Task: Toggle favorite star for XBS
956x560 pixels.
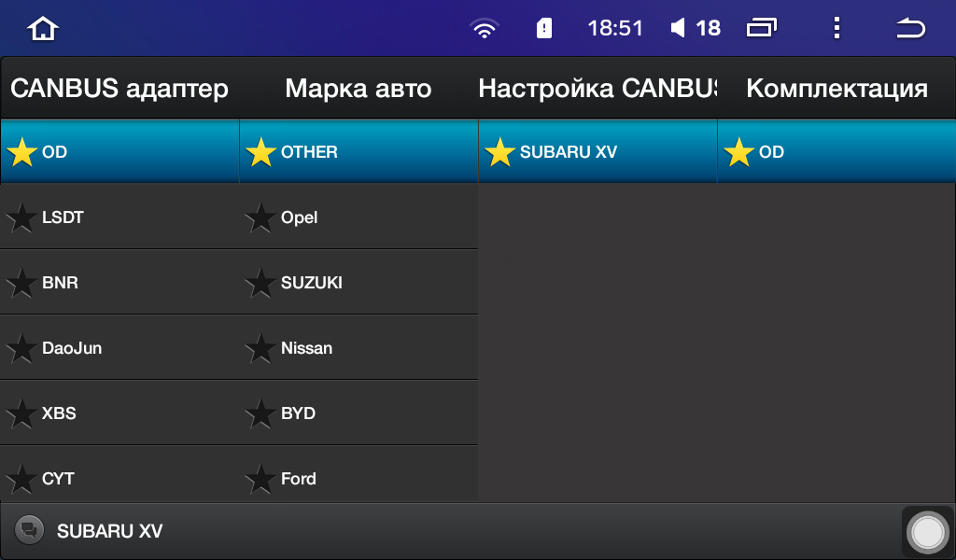Action: (x=22, y=413)
